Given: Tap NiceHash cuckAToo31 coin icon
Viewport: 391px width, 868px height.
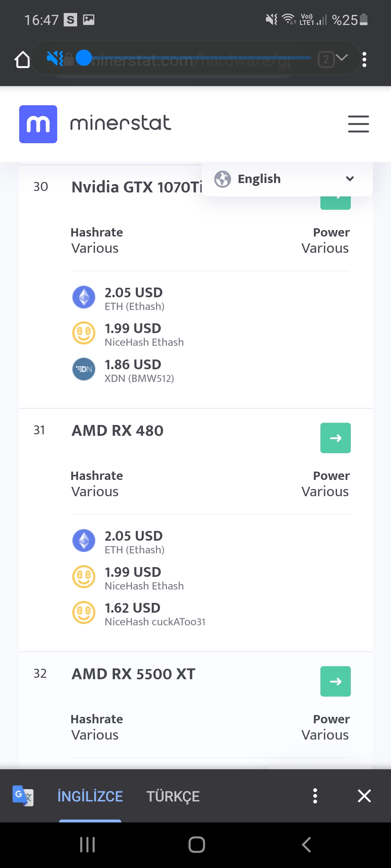Looking at the screenshot, I should pos(84,613).
